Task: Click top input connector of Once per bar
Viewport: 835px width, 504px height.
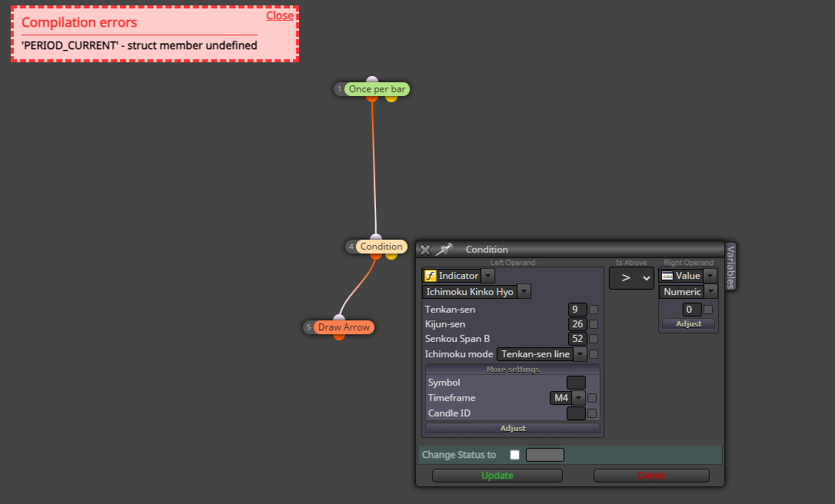Action: point(372,80)
